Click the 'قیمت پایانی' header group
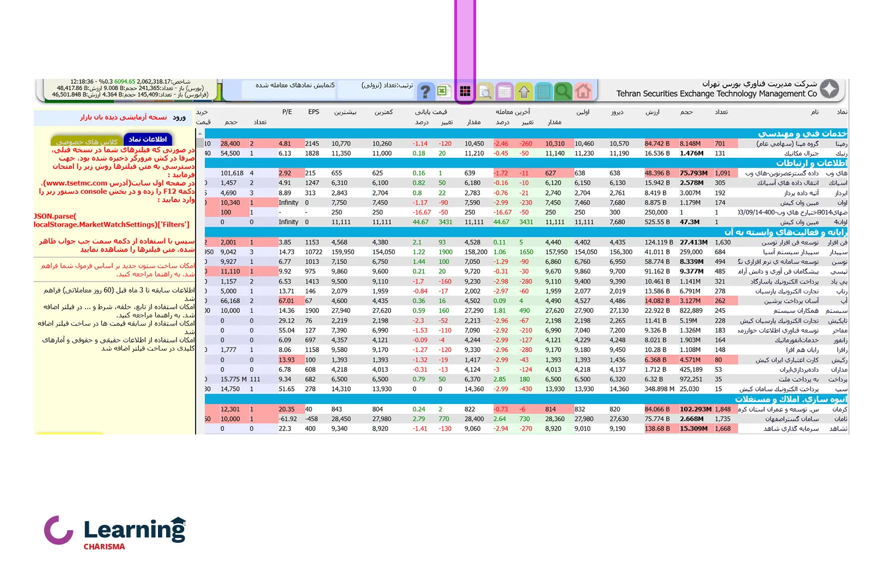Image resolution: width=883 pixels, height=588 pixels. coord(431,112)
